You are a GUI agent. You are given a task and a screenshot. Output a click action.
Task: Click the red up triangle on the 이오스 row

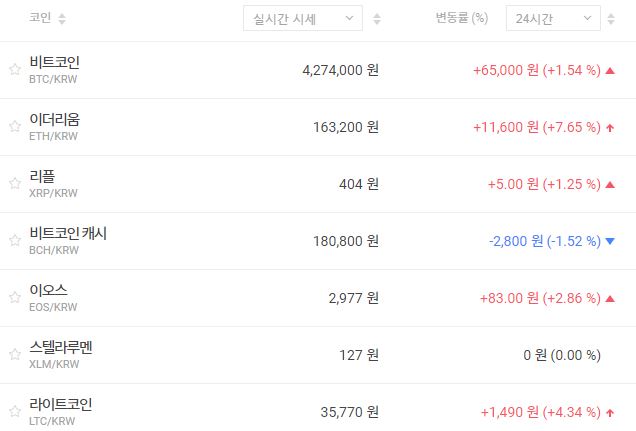[x=610, y=298]
